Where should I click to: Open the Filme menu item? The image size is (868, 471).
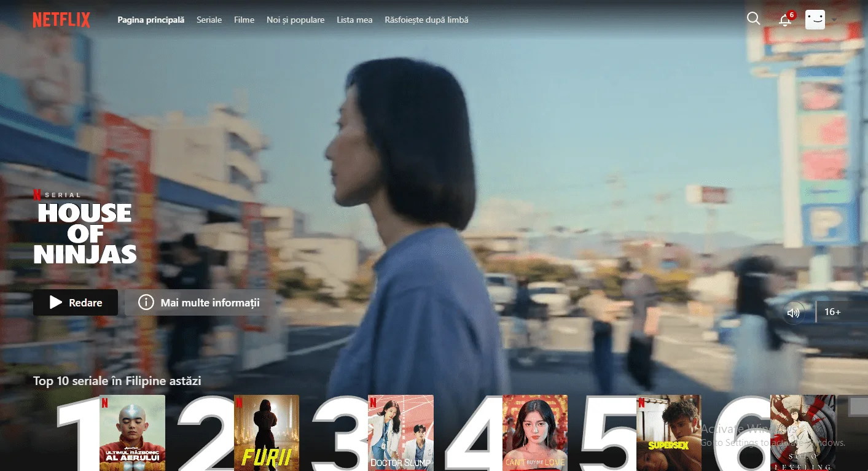coord(244,20)
